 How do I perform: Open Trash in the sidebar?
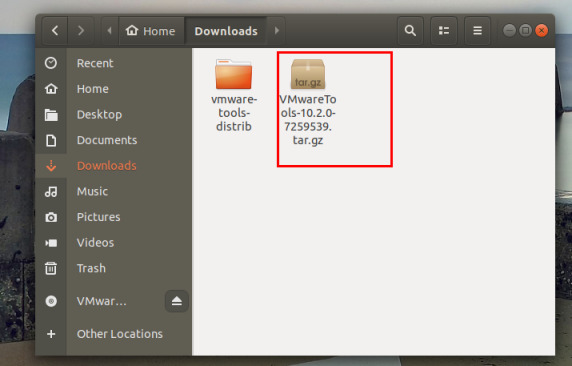click(x=91, y=268)
